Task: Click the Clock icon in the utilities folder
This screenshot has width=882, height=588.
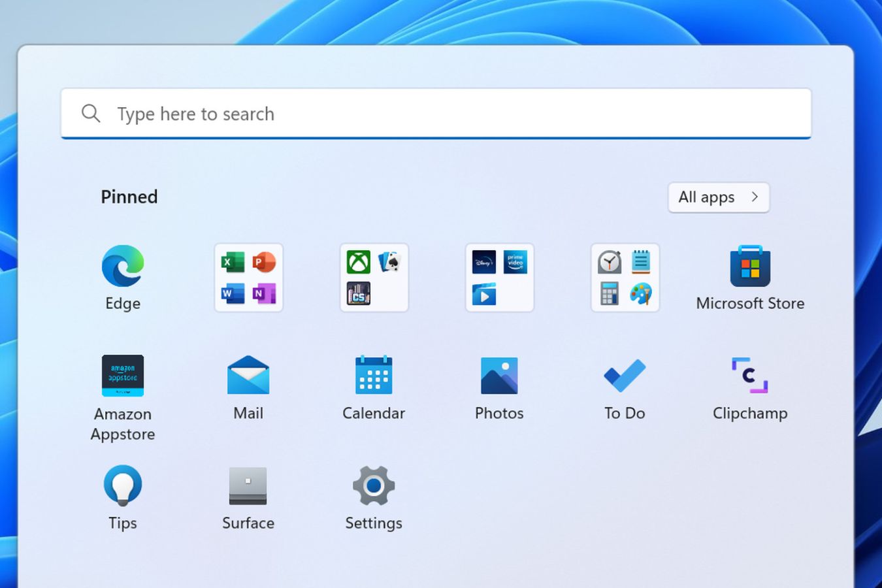Action: (610, 263)
